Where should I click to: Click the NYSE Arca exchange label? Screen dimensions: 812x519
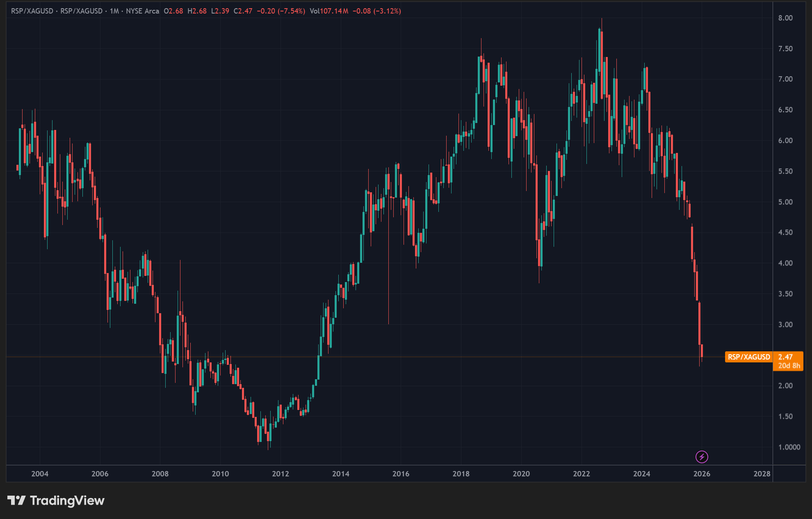tap(142, 11)
